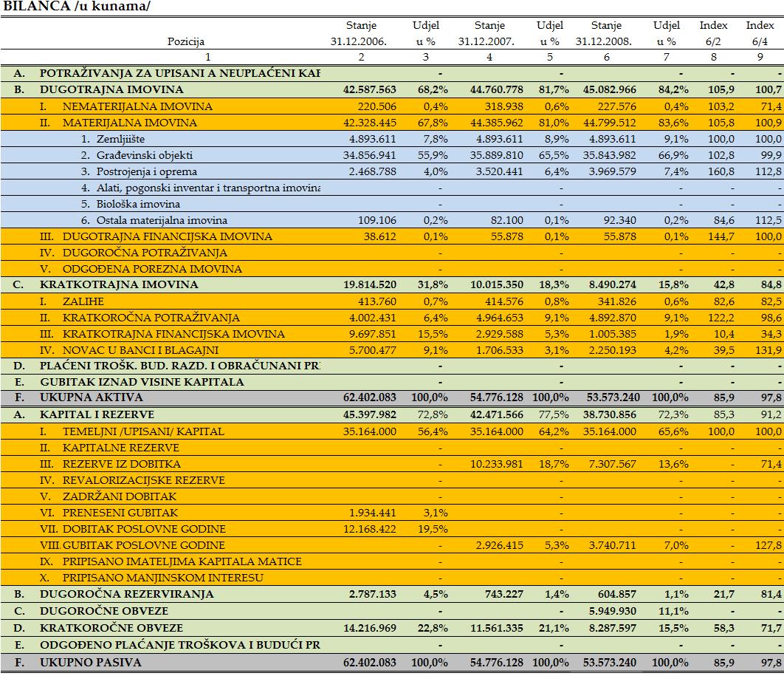Select the DUGOTRAJNA IMOVINA row label
The image size is (784, 690).
[111, 89]
